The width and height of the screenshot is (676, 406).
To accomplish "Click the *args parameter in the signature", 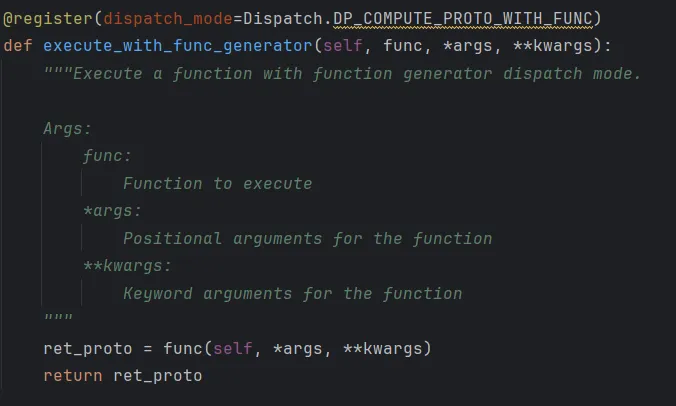I will tap(467, 46).
